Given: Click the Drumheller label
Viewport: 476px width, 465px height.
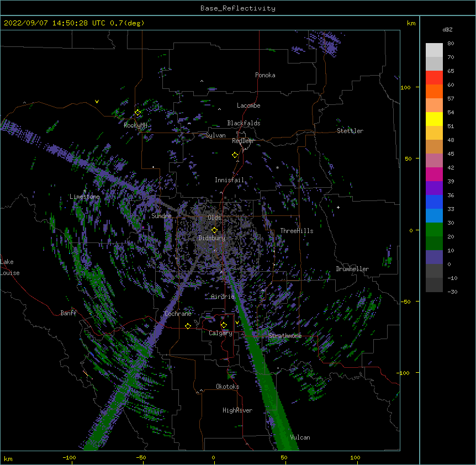Looking at the screenshot, I should pyautogui.click(x=352, y=269).
